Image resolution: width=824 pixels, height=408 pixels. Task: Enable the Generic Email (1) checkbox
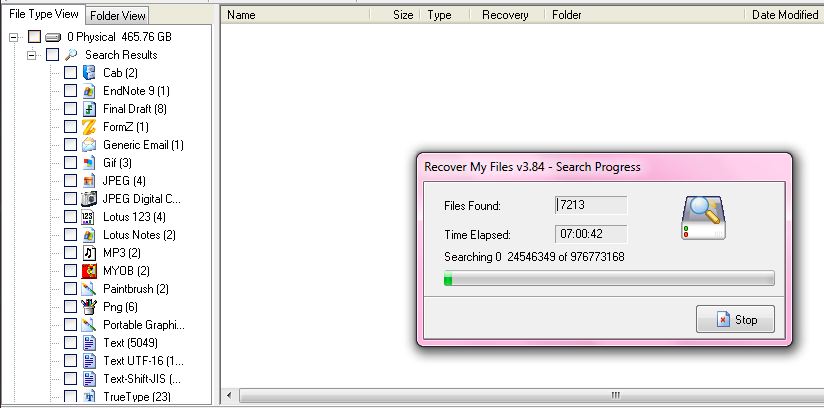(70, 145)
